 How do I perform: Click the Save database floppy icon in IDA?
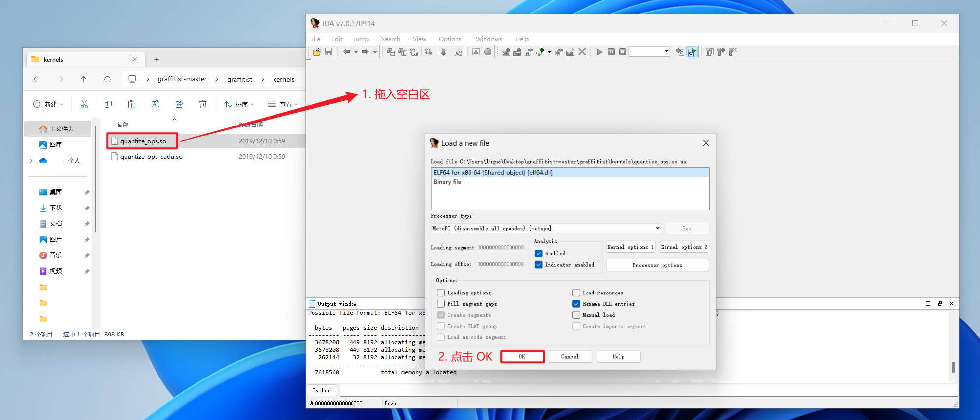pos(328,52)
